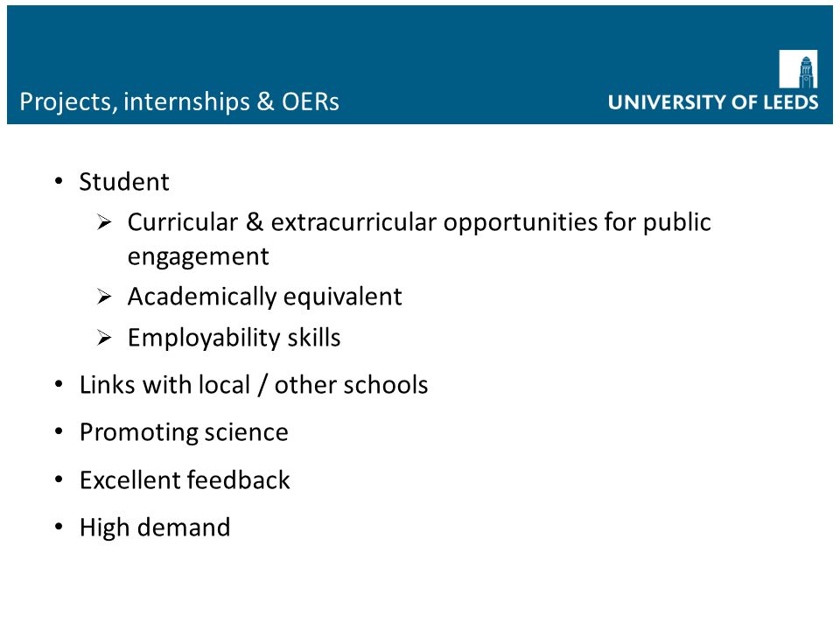This screenshot has height=630, width=840.
Task: Click the Promoting science line
Action: pos(184,432)
